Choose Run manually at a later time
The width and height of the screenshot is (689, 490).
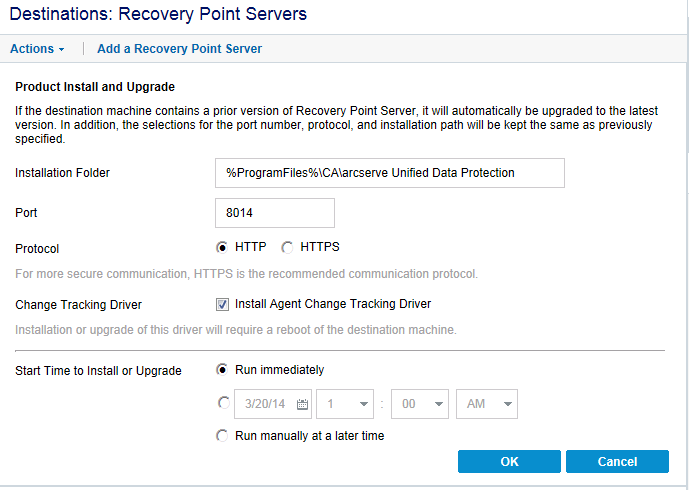[x=222, y=436]
